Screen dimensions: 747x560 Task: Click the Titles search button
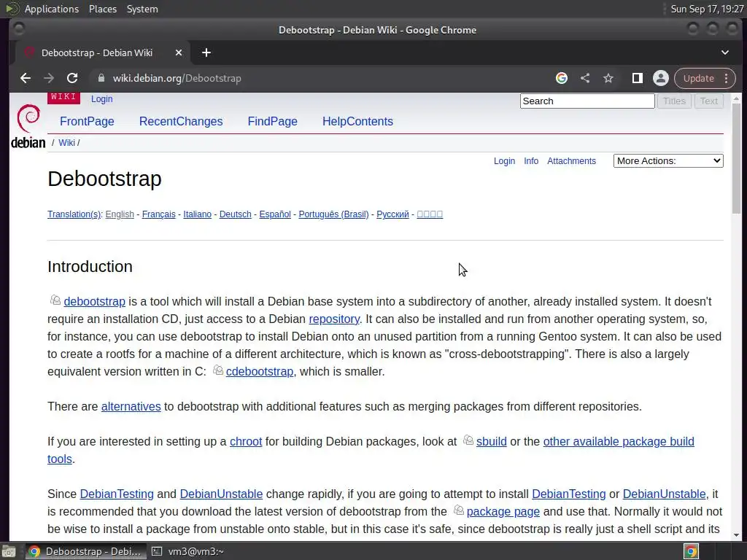pos(674,101)
